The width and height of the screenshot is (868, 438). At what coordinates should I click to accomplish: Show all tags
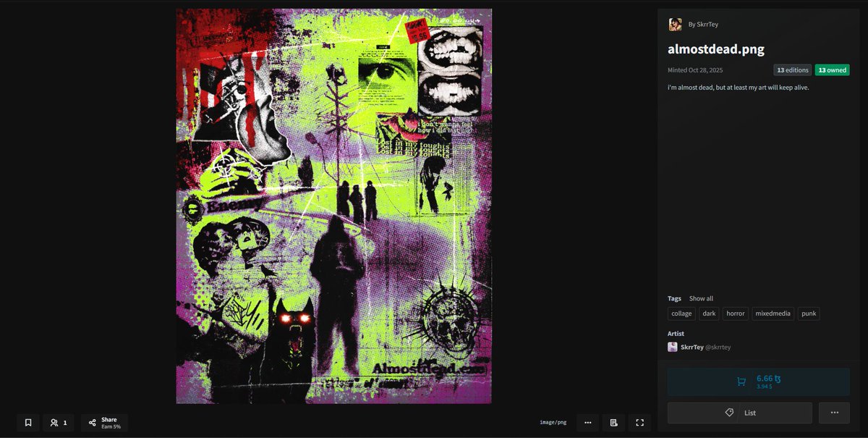click(x=701, y=298)
